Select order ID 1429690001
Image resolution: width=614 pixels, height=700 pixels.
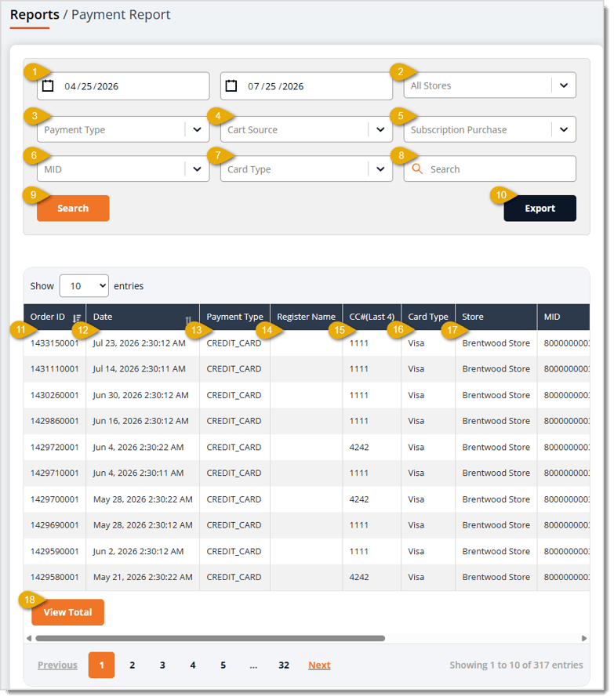(x=54, y=525)
